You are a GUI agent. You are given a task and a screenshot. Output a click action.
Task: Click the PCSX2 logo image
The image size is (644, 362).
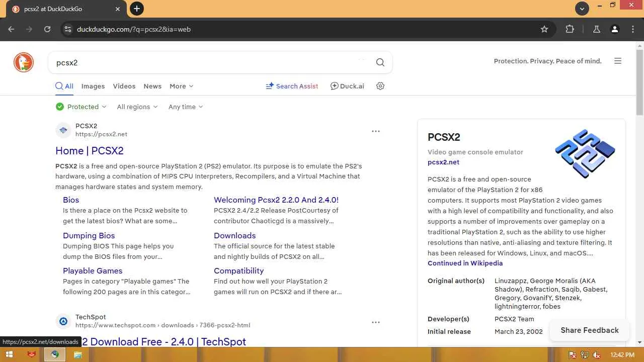585,154
